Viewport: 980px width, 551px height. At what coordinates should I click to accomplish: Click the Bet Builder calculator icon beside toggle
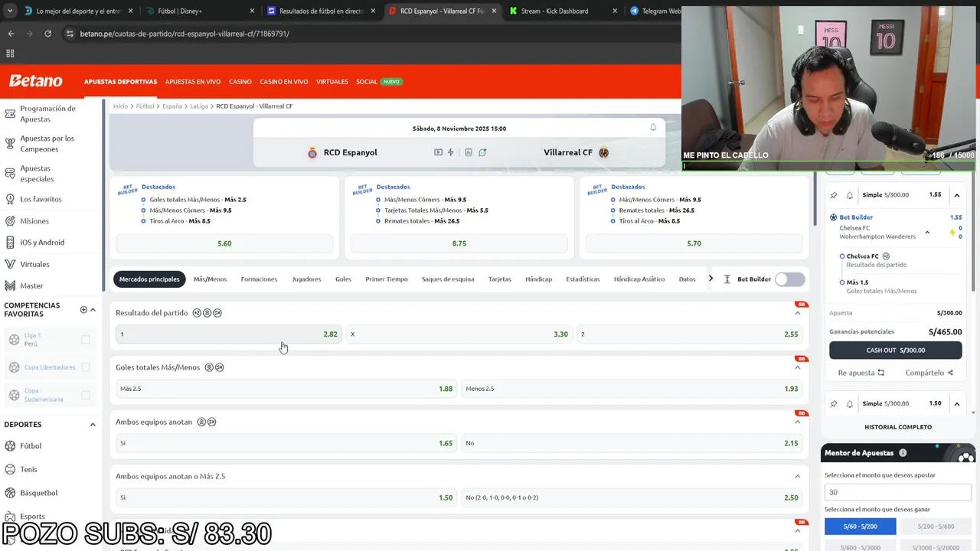(x=727, y=279)
